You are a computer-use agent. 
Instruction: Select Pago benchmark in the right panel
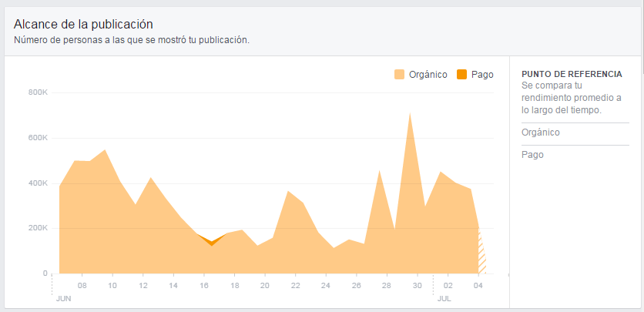click(532, 155)
